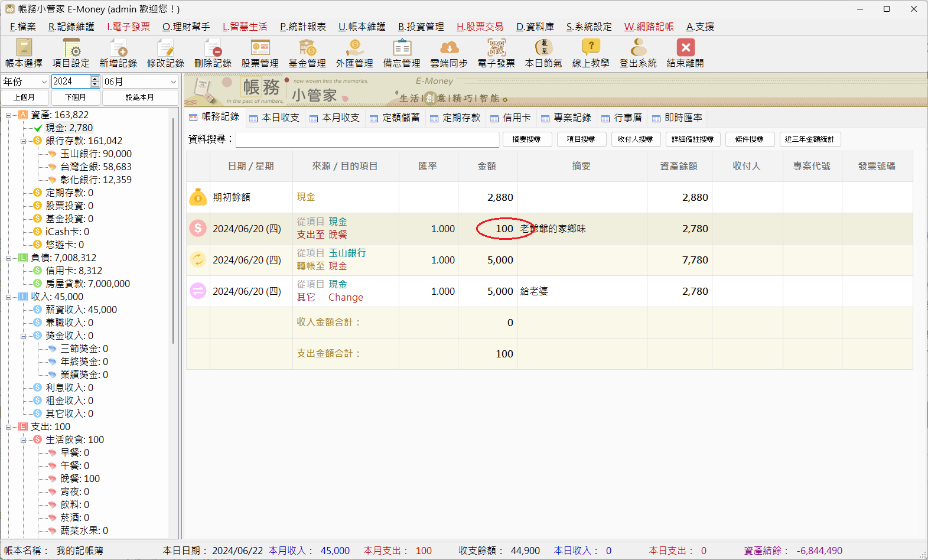Switch to 定期存款 tab
Viewport: 928px width, 560px height.
point(455,118)
